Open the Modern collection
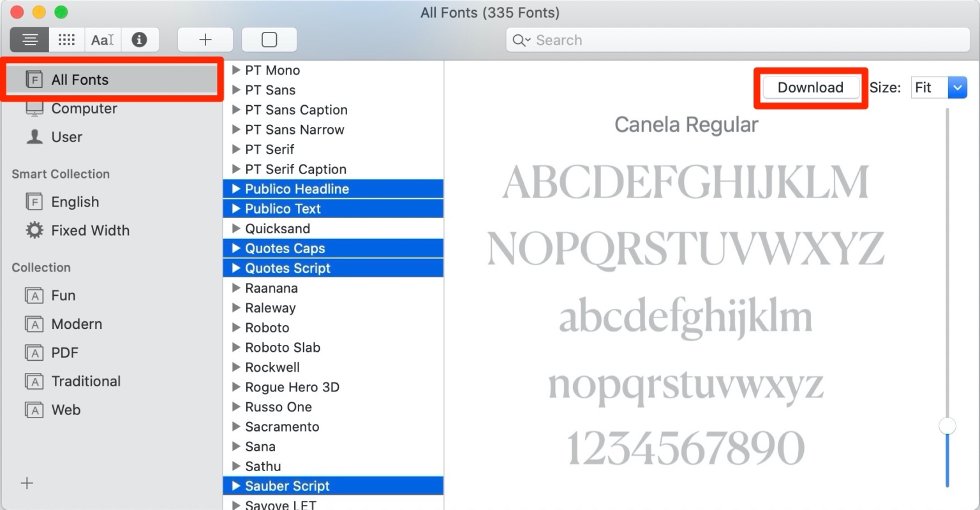The image size is (980, 510). 77,324
